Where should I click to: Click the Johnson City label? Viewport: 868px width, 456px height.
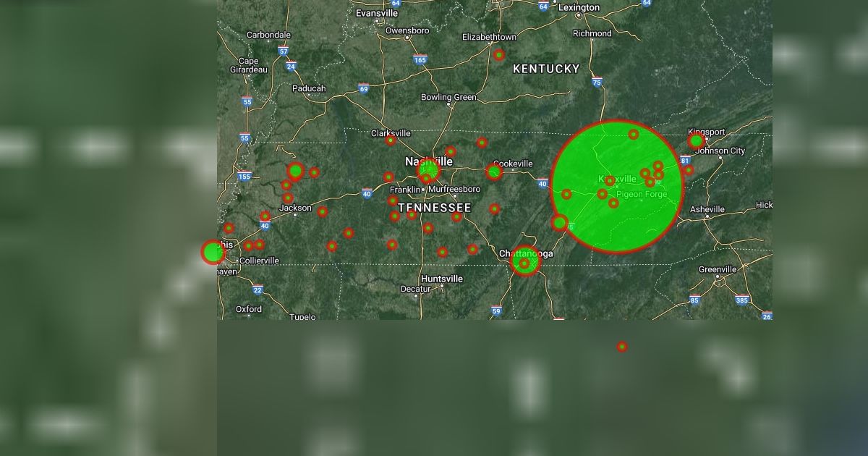(x=720, y=151)
